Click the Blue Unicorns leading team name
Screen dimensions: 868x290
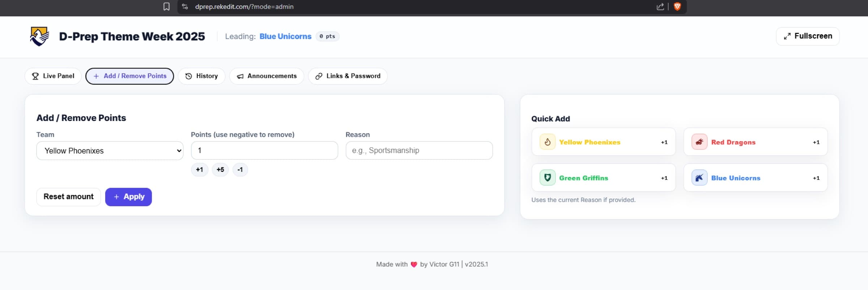pos(285,36)
